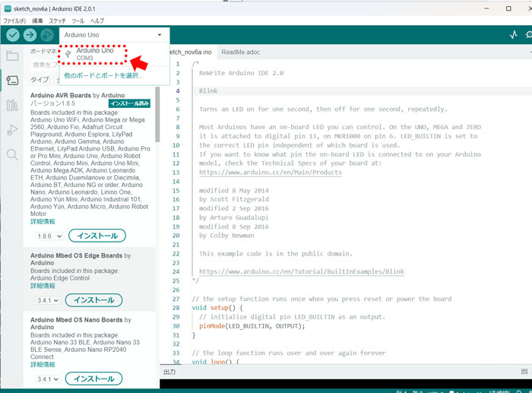Install Arduino AVR Boards 1.8.6
Viewport: 532px width, 393px height.
coord(97,236)
